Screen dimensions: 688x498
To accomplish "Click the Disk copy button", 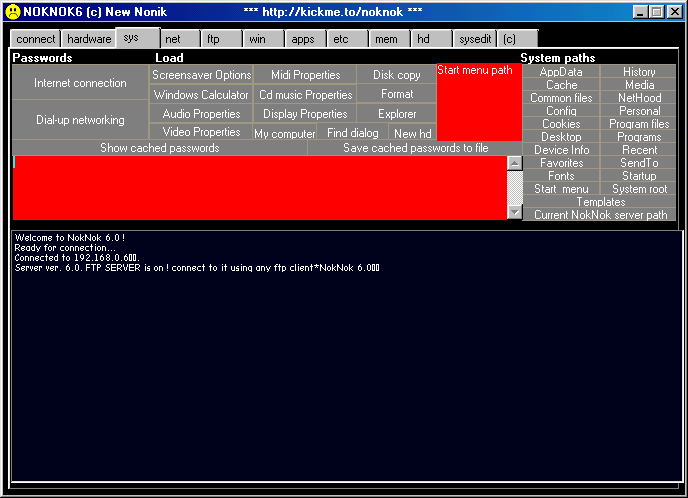I will 396,75.
